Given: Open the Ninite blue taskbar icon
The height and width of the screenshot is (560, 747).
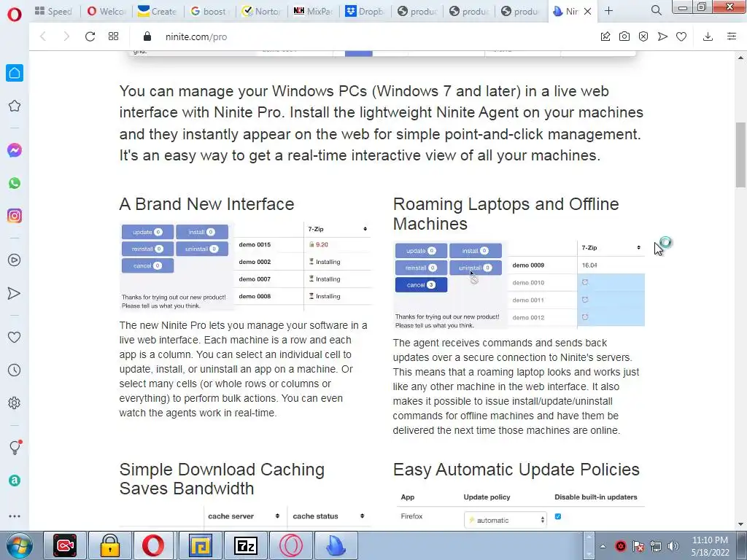Looking at the screenshot, I should [336, 545].
